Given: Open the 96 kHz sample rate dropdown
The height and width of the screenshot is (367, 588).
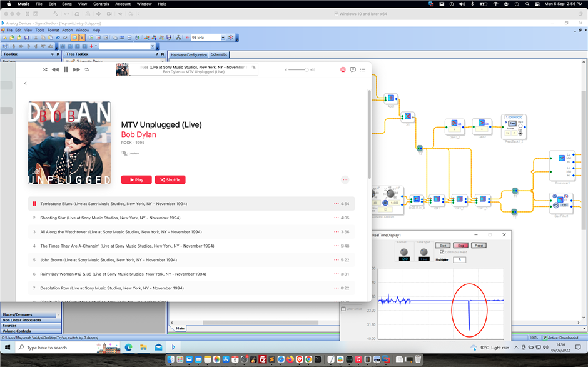Looking at the screenshot, I should point(223,38).
